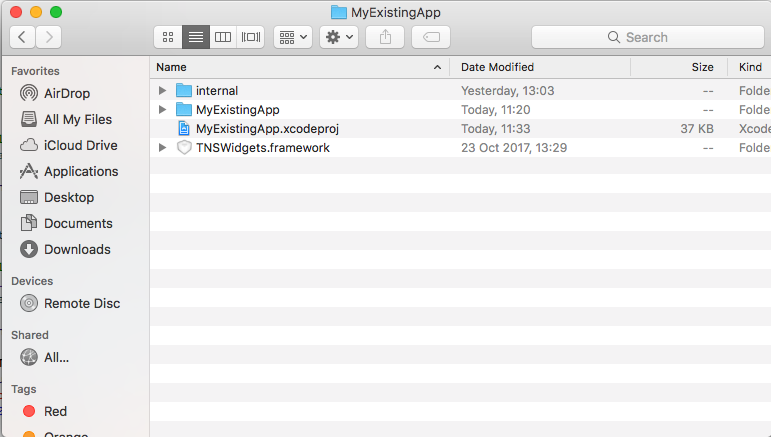Image resolution: width=771 pixels, height=437 pixels.
Task: Click date 'Yesterday, 13:03'
Action: tap(507, 90)
